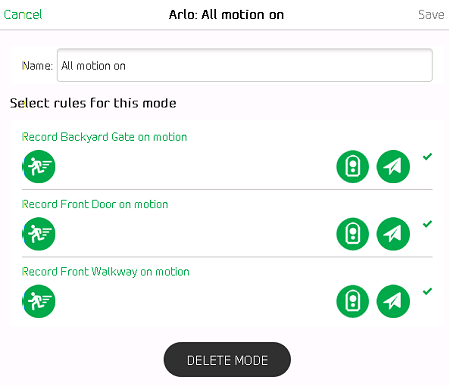450x386 pixels.
Task: Uncheck the Front Walkway rule checkmark
Action: 427,291
